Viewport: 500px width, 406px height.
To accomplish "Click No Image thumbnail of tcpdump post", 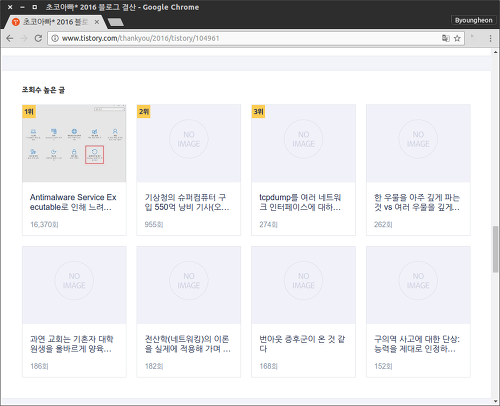I will 303,143.
